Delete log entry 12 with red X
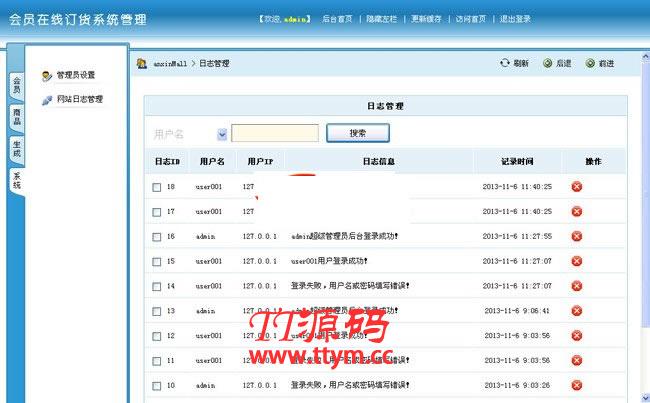Viewport: 650px width, 403px height. pos(577,335)
